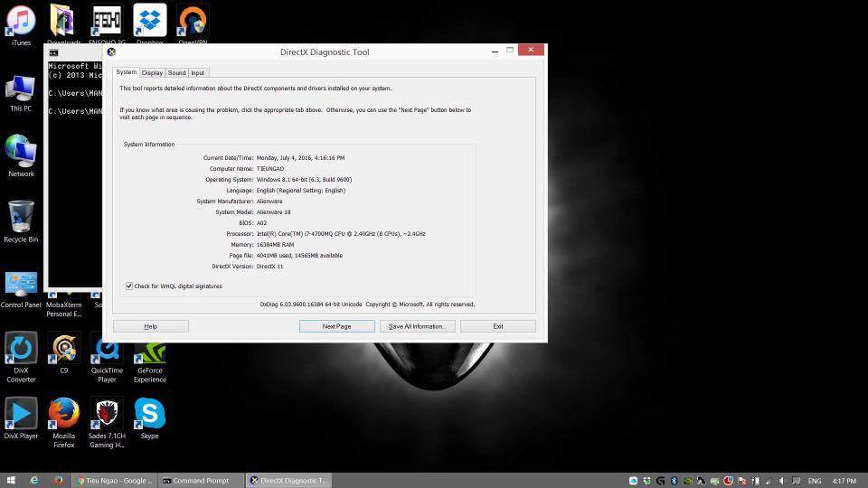This screenshot has height=488, width=868.
Task: Click the volume speaker tray icon
Action: 782,481
